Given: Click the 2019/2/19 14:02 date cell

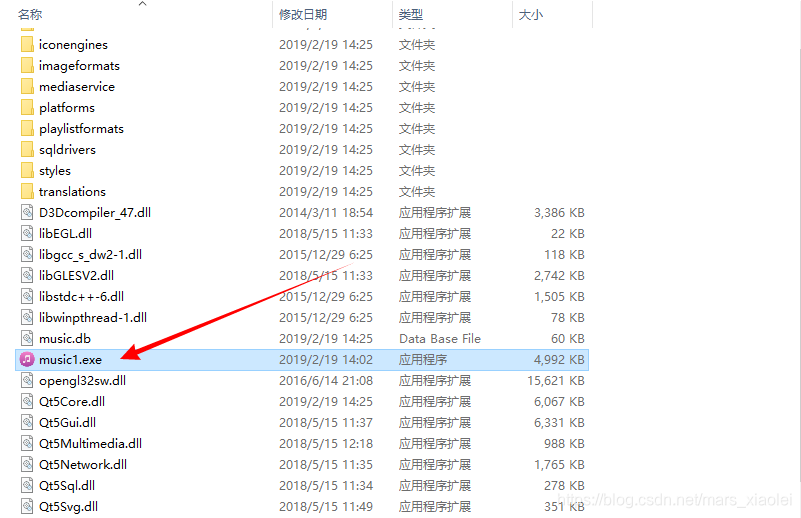Looking at the screenshot, I should tap(326, 360).
